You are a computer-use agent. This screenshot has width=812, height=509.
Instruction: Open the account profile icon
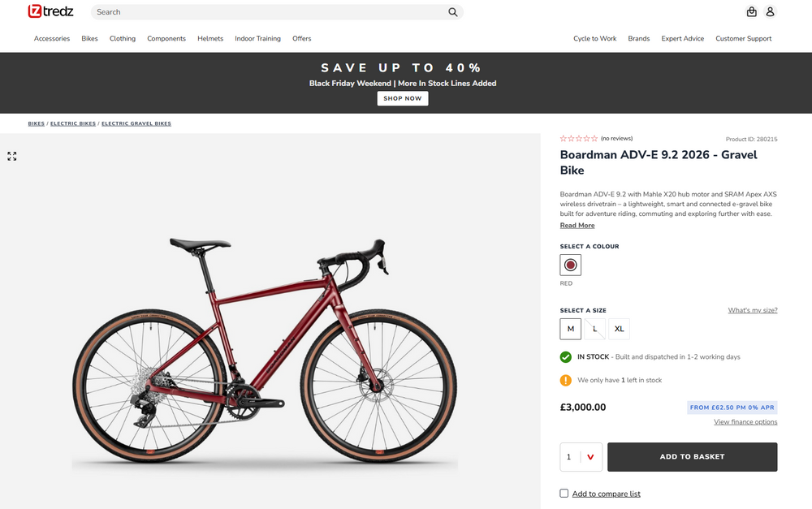770,11
